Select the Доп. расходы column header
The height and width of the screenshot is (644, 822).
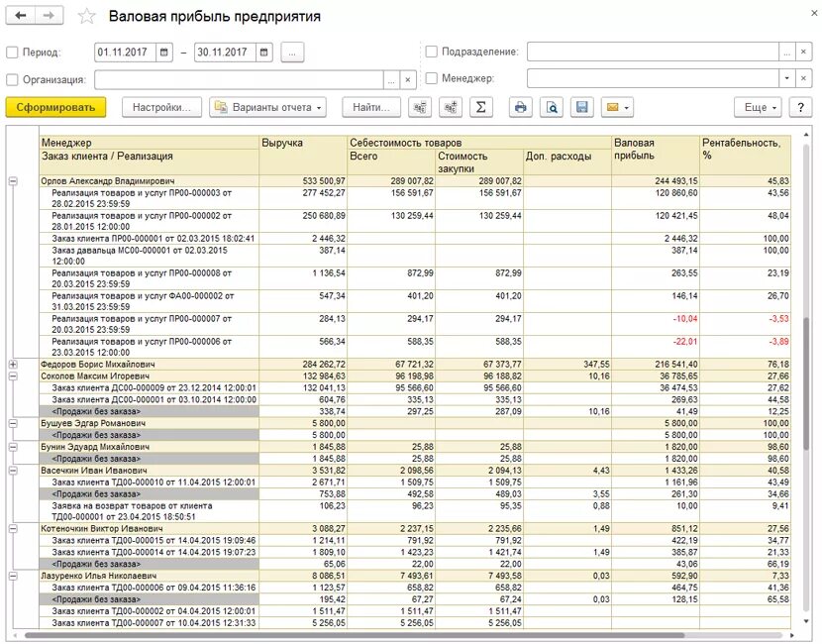(x=567, y=162)
